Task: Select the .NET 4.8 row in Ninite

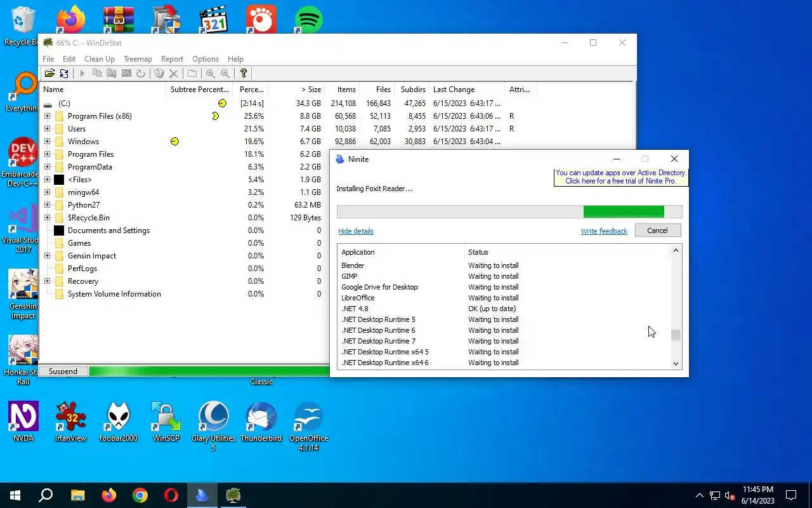Action: coord(504,309)
